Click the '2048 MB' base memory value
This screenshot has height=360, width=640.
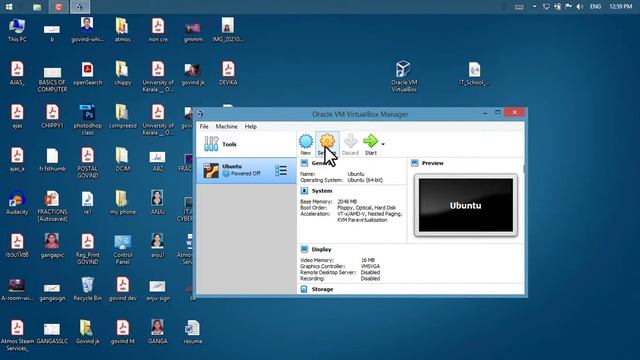[x=347, y=202]
